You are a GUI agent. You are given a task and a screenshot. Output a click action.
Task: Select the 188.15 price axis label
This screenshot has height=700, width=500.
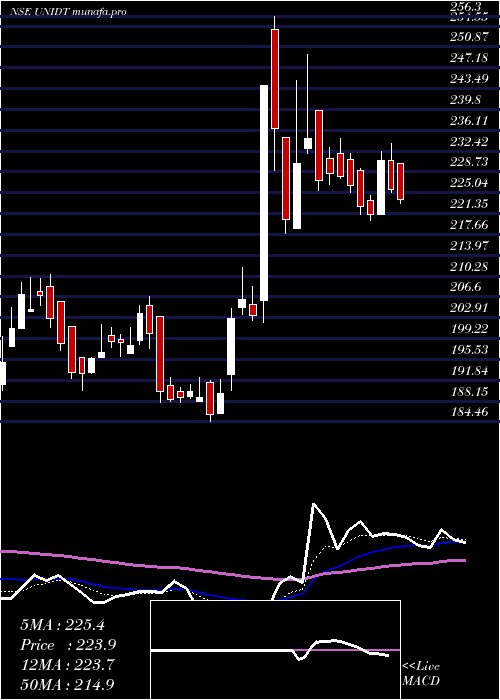pos(468,391)
